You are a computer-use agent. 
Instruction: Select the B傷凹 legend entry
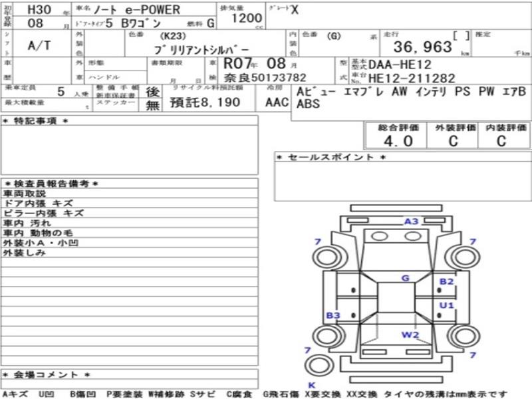tap(82, 394)
